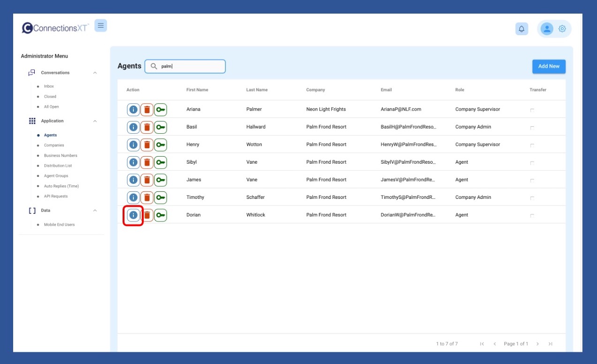Collapse the Application menu section
Viewport: 597px width, 364px height.
[x=95, y=121]
